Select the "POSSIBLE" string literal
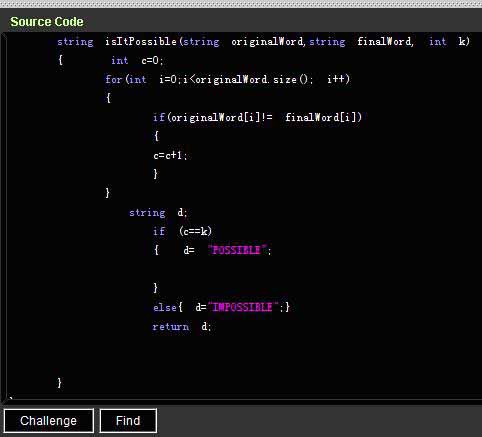Image resolution: width=482 pixels, height=437 pixels. pos(237,250)
